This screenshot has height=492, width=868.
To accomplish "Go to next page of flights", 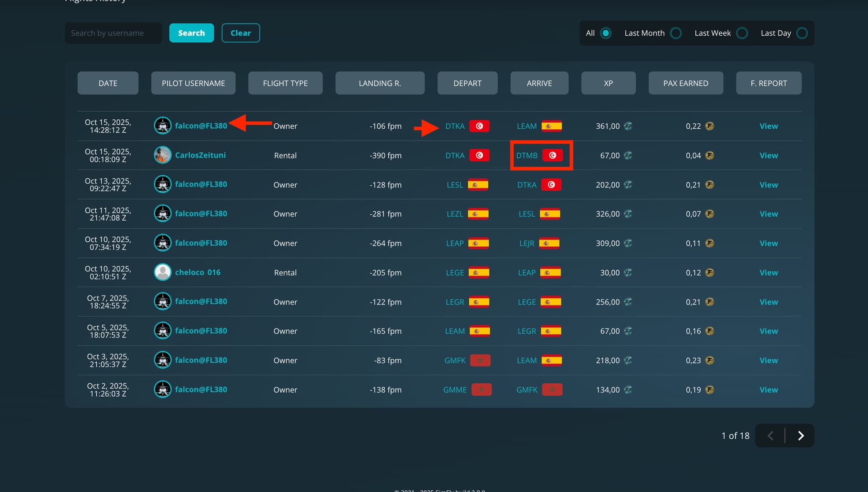I will click(x=801, y=436).
